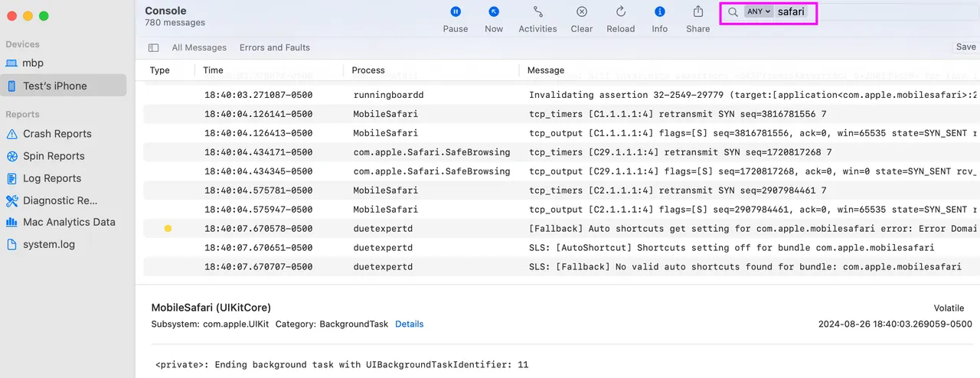
Task: Click the Test's iPhone device icon
Action: coord(11,86)
